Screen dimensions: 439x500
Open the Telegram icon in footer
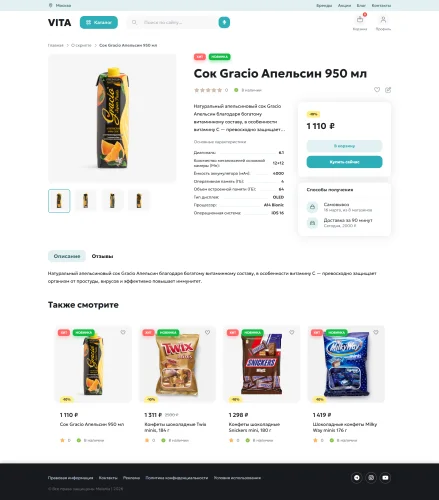click(356, 478)
